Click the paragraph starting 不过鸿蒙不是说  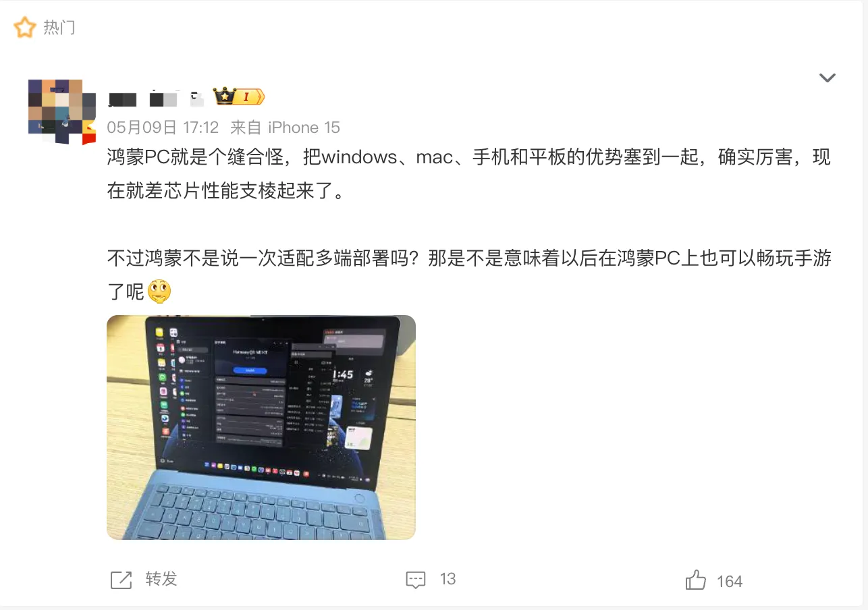468,275
